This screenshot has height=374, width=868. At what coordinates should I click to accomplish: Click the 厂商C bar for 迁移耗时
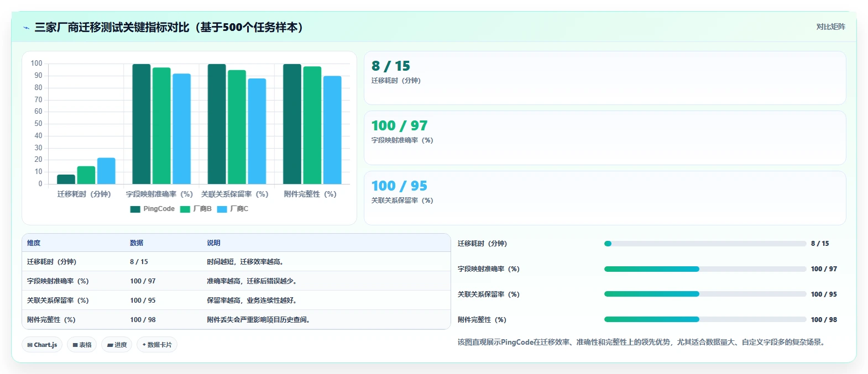coord(106,171)
